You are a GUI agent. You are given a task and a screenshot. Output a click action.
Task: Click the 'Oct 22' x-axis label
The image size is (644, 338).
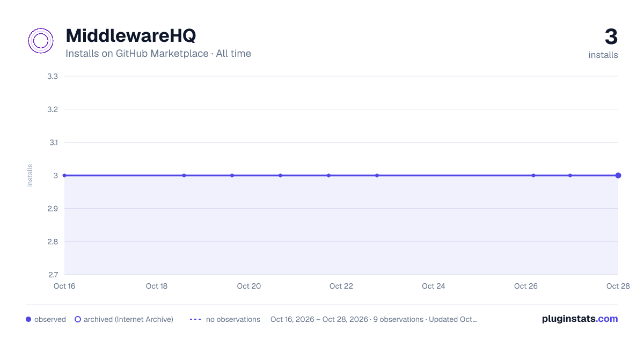point(341,286)
